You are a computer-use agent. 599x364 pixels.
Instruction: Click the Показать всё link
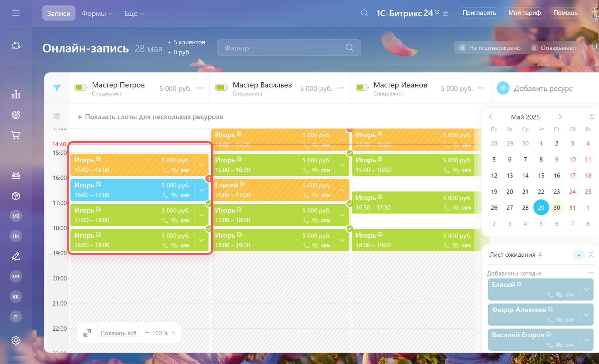pos(118,333)
